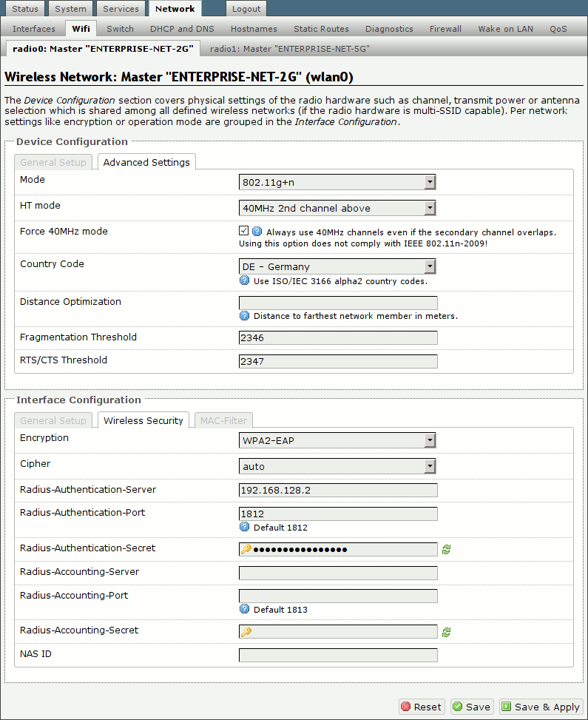The height and width of the screenshot is (720, 588).
Task: Open QoS submenu
Action: (558, 28)
